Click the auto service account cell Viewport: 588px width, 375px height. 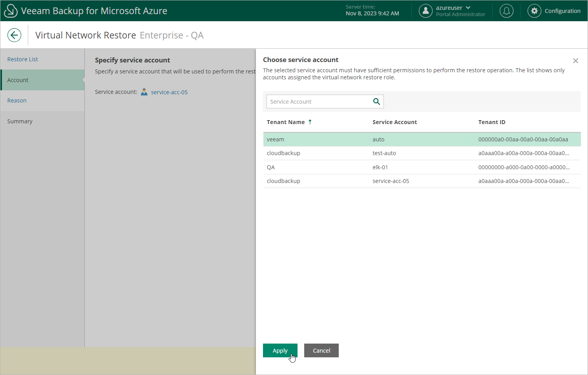click(378, 139)
